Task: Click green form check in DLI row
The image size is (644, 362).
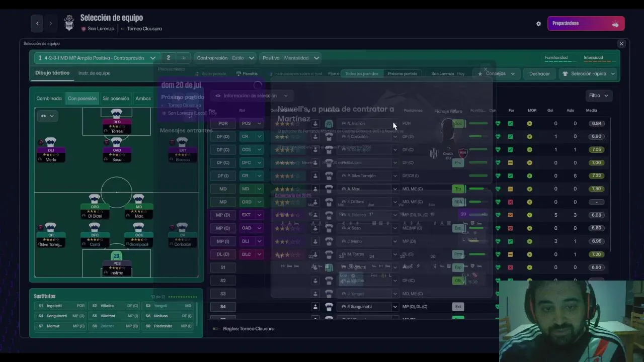Action: point(510,241)
